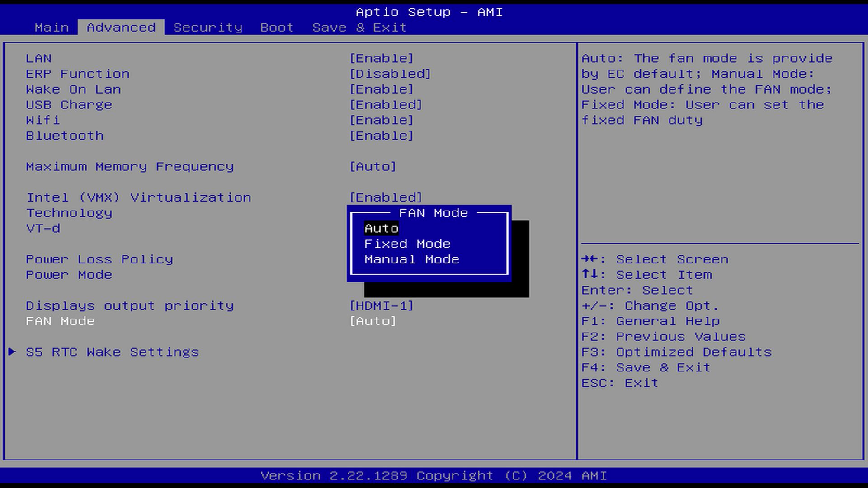The image size is (868, 488).
Task: Change Bluetooth Enable option
Action: click(381, 136)
